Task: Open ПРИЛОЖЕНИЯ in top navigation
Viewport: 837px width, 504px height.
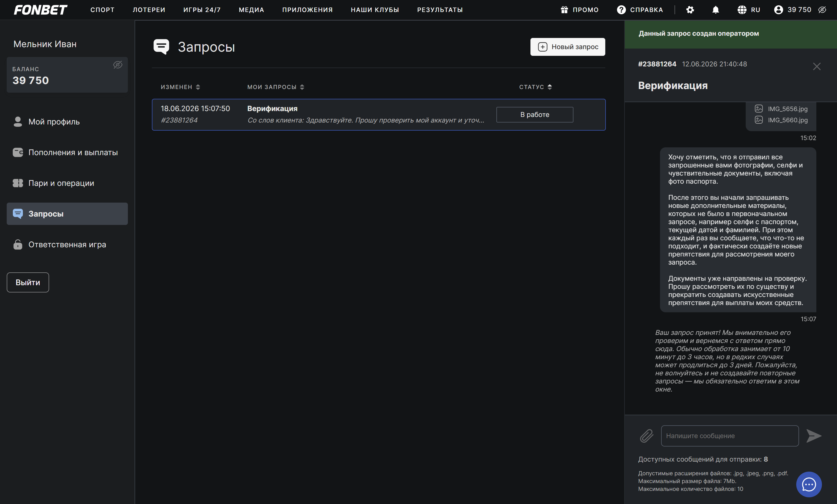Action: click(307, 10)
